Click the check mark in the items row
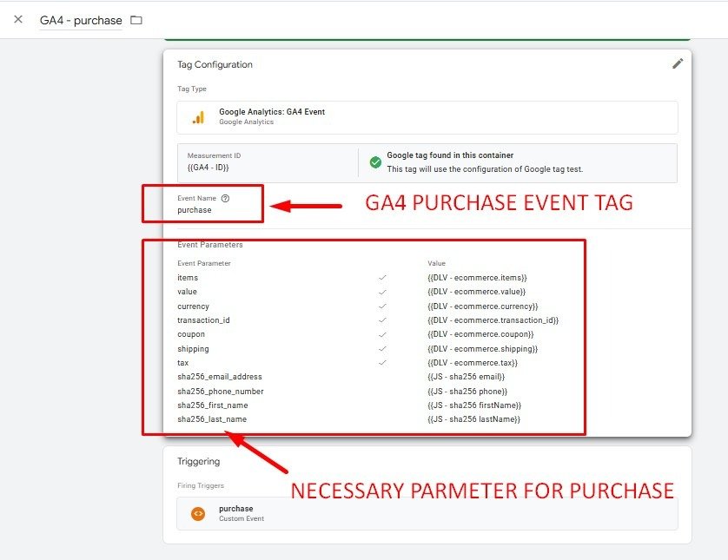This screenshot has width=728, height=560. pyautogui.click(x=382, y=278)
